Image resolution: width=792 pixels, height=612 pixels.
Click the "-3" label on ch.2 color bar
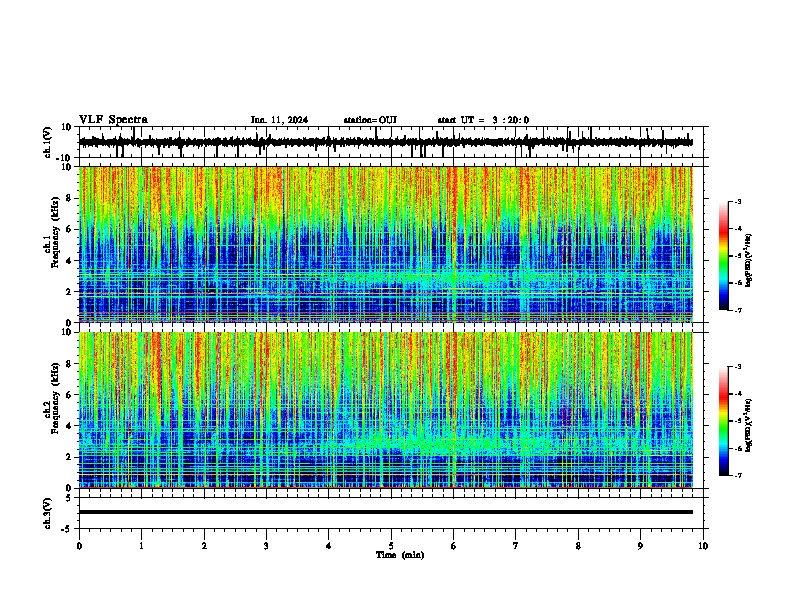click(738, 367)
